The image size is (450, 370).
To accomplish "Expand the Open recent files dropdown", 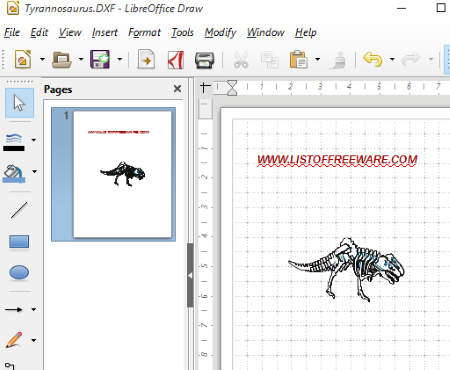I will (81, 59).
